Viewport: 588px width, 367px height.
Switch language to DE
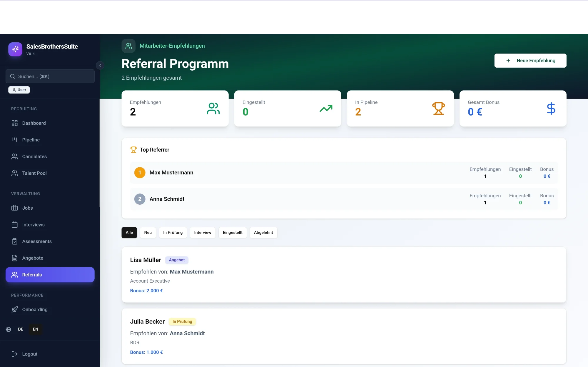(21, 329)
